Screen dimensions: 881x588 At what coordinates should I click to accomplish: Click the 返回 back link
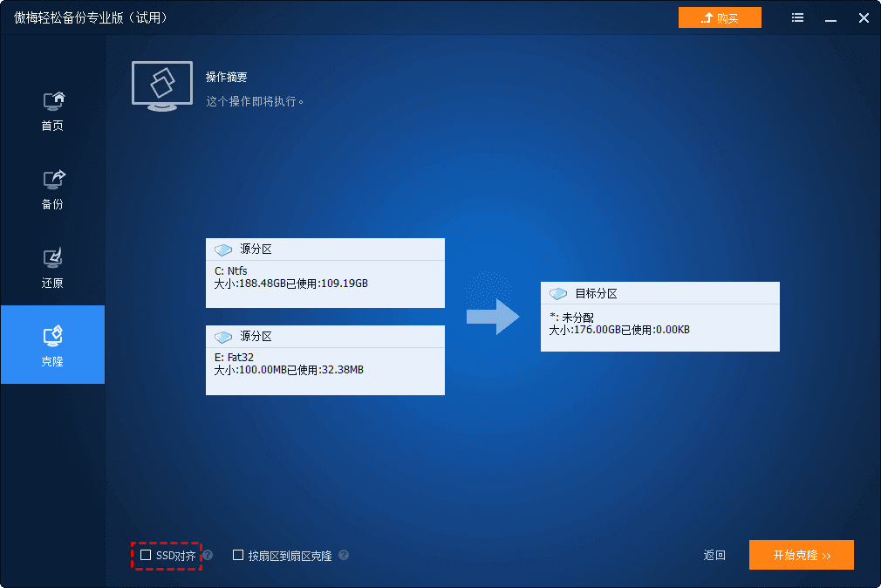[714, 555]
